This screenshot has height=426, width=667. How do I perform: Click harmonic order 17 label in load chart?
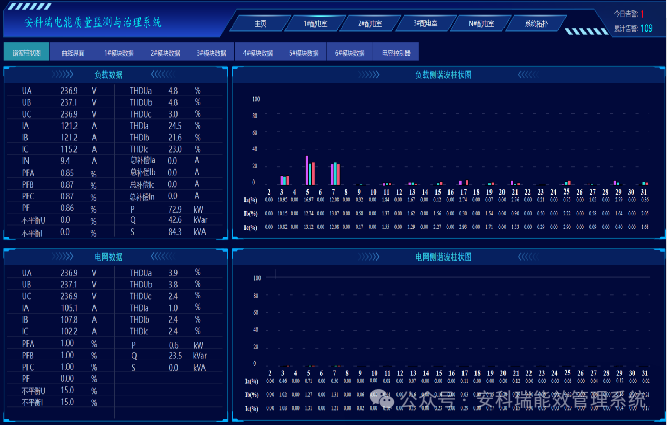pos(464,192)
